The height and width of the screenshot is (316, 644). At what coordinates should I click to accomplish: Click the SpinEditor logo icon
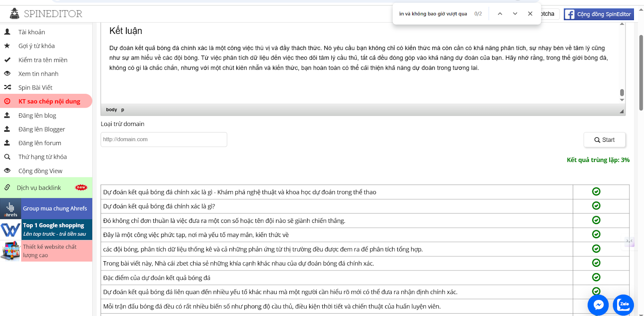tap(14, 14)
